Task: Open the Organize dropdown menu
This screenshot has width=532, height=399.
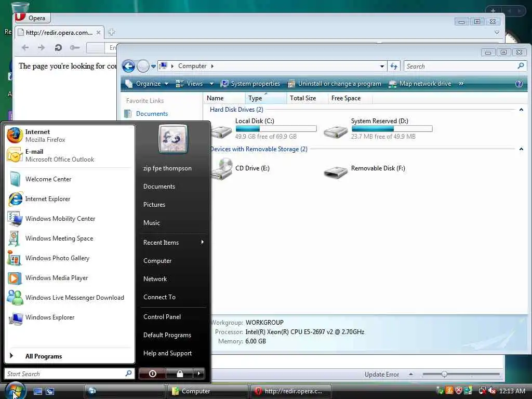Action: (147, 84)
